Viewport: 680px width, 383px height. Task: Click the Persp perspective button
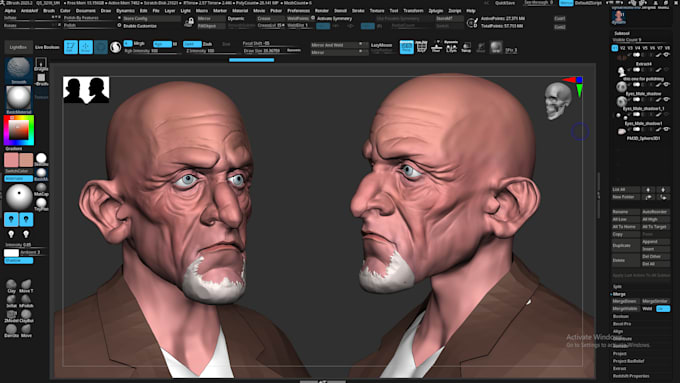point(406,47)
